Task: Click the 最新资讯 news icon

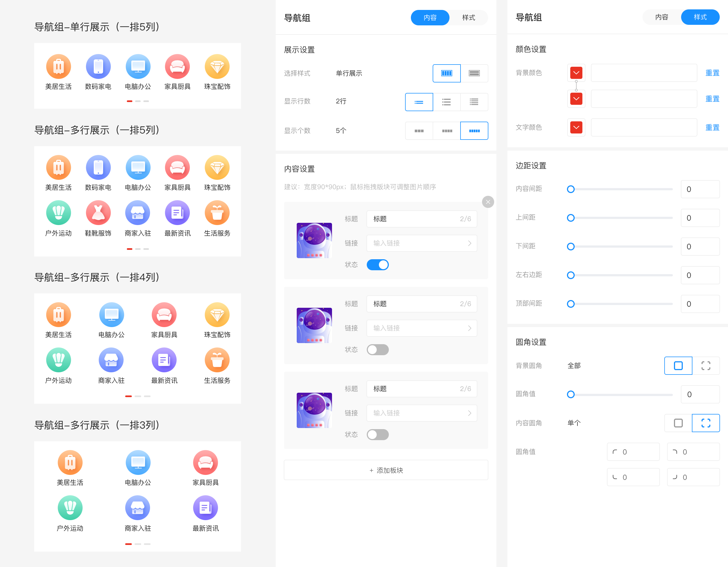Action: 177,212
